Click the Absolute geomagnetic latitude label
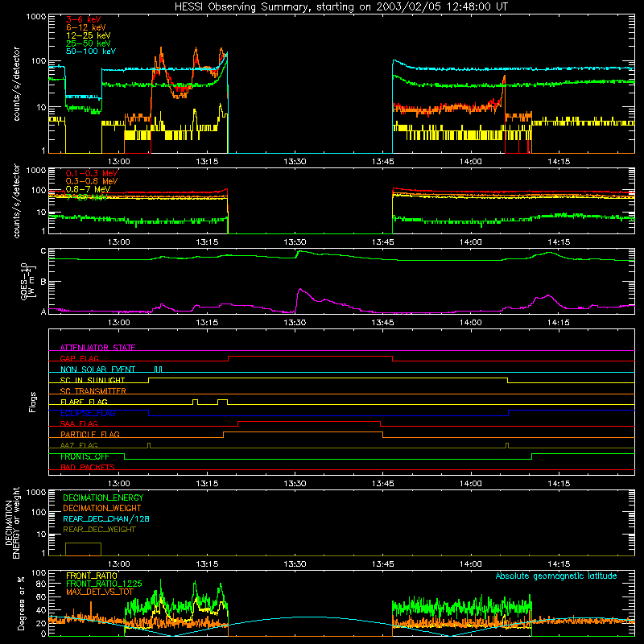 [x=556, y=576]
